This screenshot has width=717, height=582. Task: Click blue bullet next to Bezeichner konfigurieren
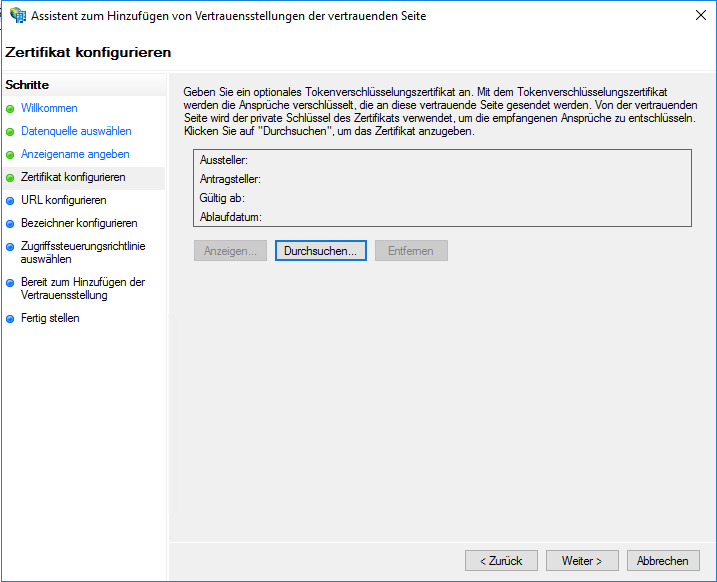pos(10,224)
